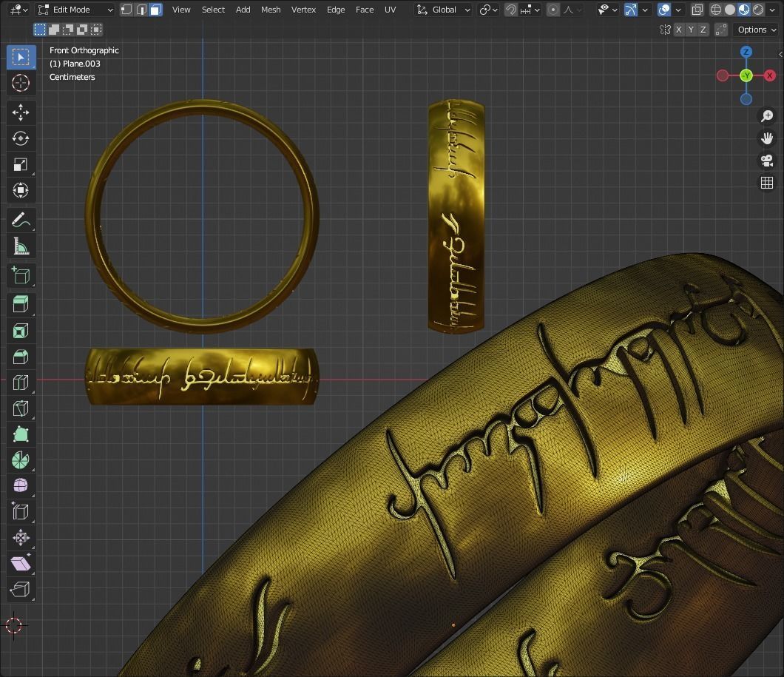Activate the Shrink/Fatten tool
Screen dimensions: 784x677
tap(21, 537)
